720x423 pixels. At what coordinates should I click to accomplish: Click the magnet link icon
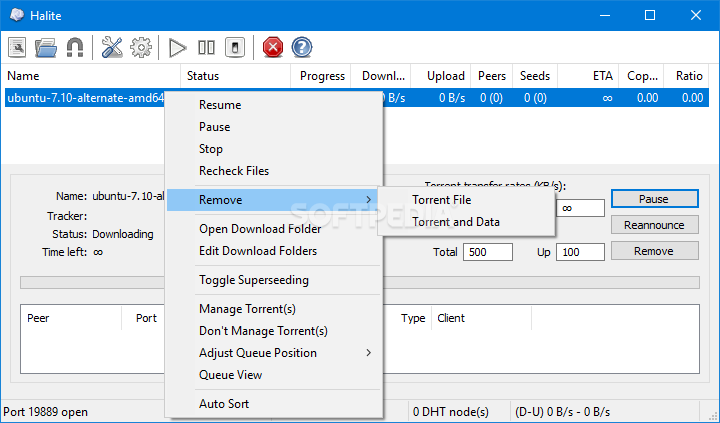point(75,47)
